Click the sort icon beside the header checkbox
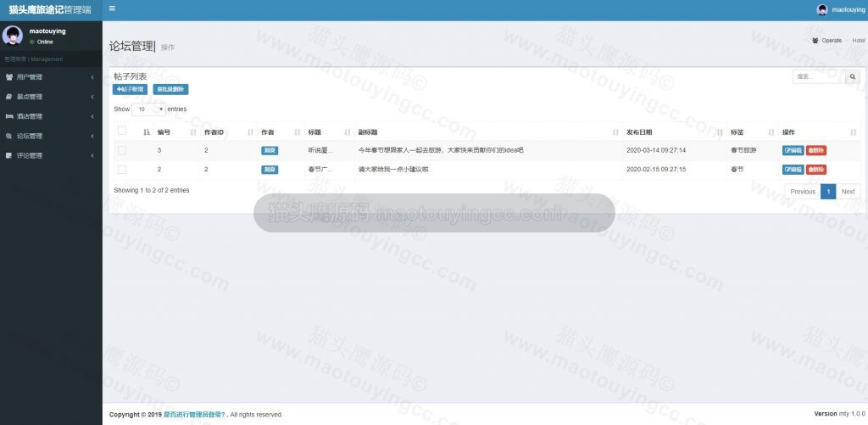This screenshot has width=868, height=425. tap(146, 132)
